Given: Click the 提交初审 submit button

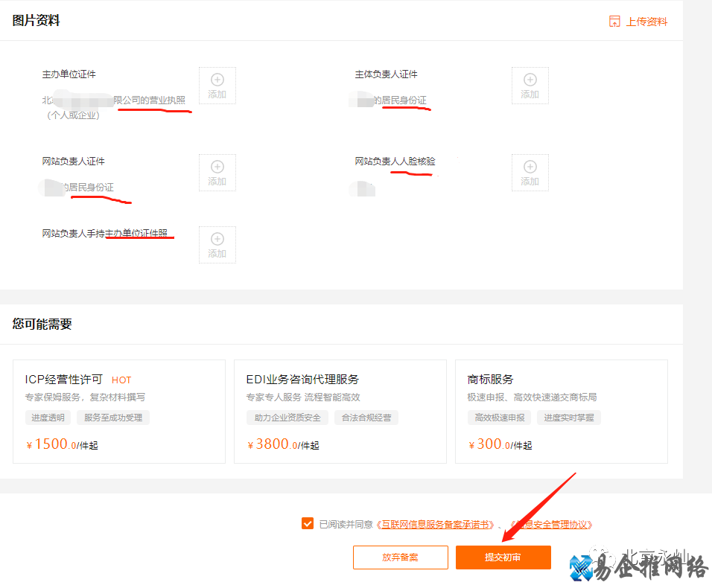Looking at the screenshot, I should pyautogui.click(x=503, y=557).
